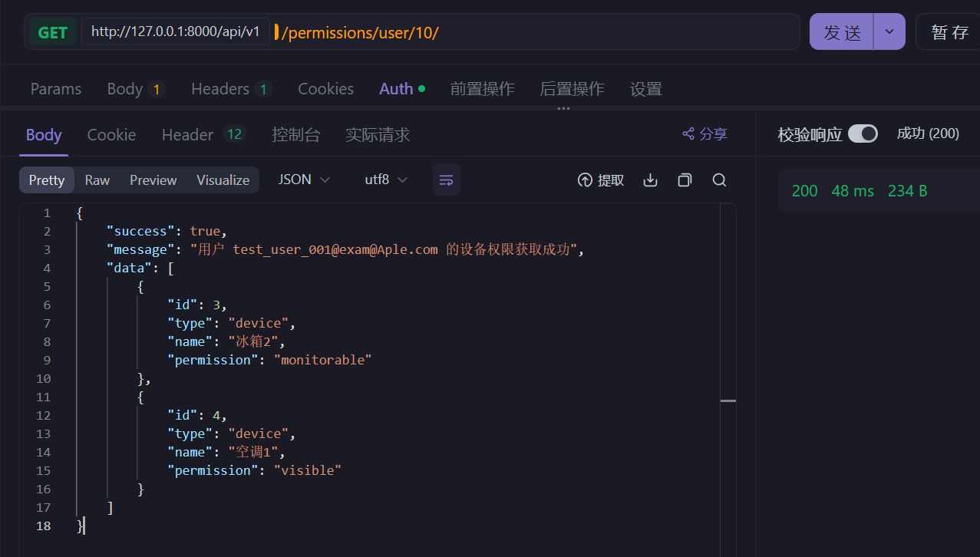Copy the response using the copy icon
Image resolution: width=980 pixels, height=557 pixels.
[x=685, y=180]
